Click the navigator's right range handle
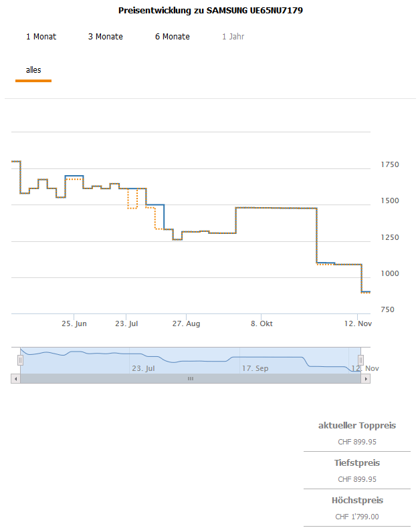 point(361,360)
